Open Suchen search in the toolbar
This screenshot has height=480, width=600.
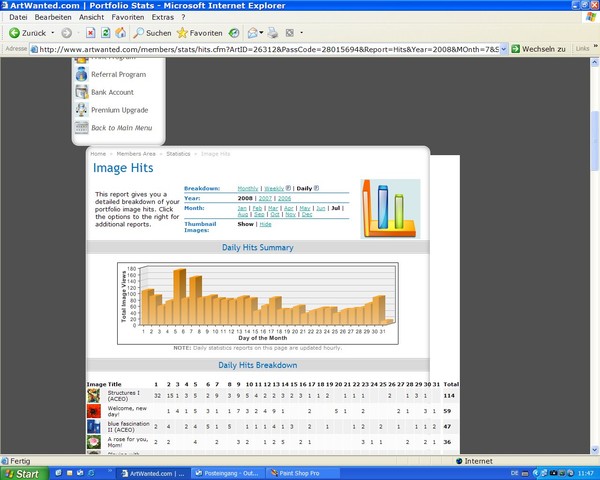coord(152,33)
